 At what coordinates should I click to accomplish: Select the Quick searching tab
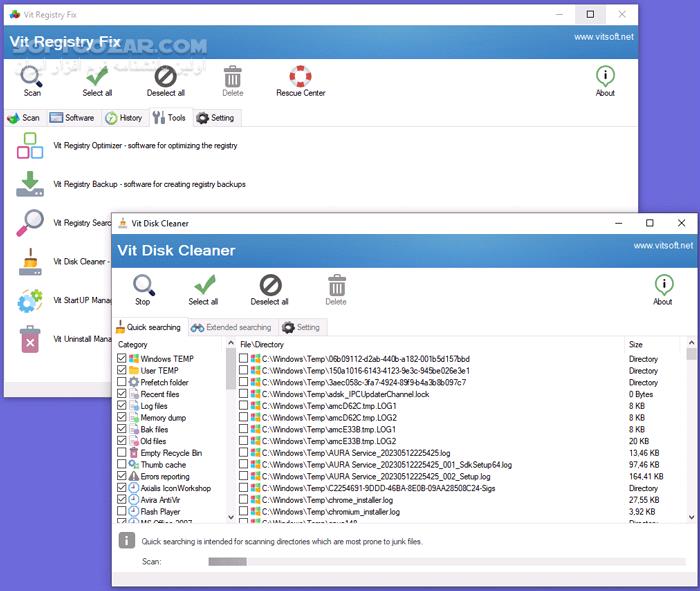click(x=149, y=327)
